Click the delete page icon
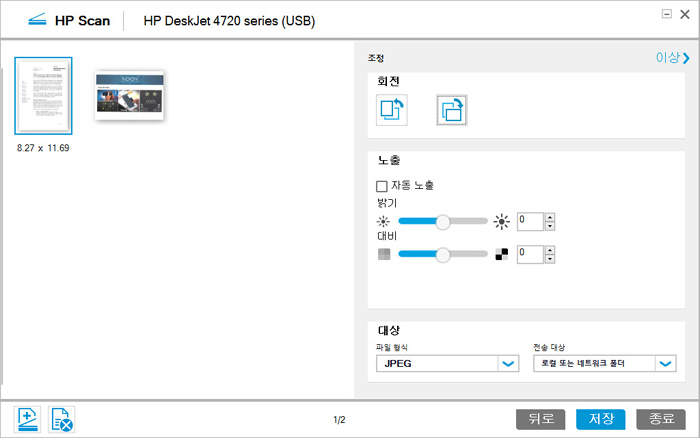Screen dimensions: 700x438 tap(62, 419)
